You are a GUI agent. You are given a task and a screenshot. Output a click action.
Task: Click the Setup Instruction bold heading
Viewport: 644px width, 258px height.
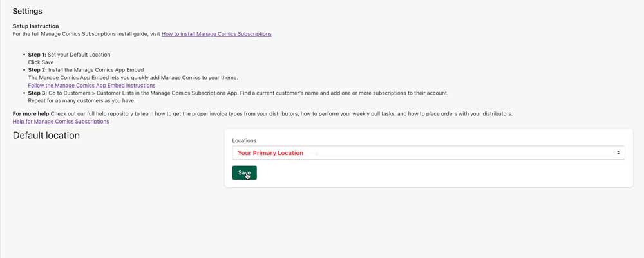tap(35, 26)
